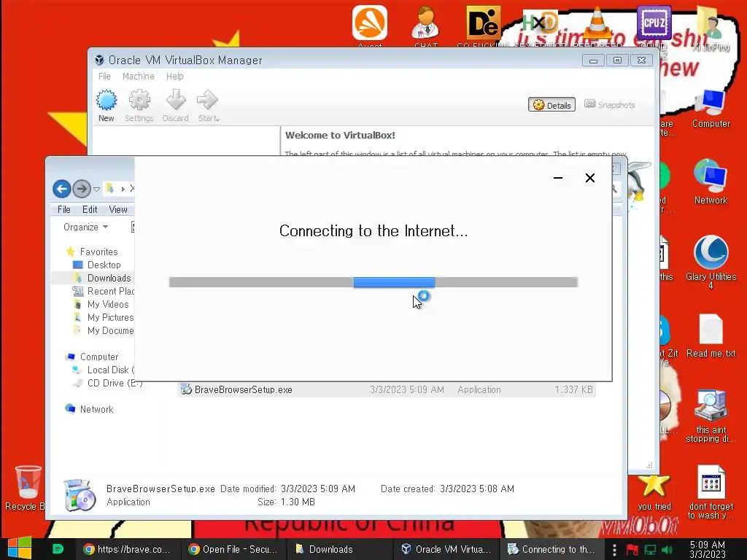The height and width of the screenshot is (560, 747).
Task: Open Glary Utilities 4 desktop icon
Action: [711, 262]
